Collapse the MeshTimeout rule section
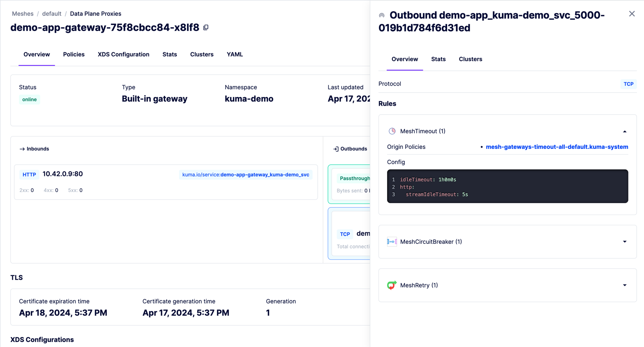 click(624, 132)
